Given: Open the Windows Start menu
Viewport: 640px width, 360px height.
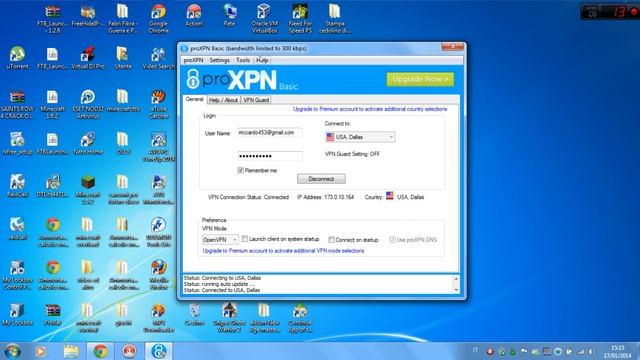Looking at the screenshot, I should click(x=13, y=351).
